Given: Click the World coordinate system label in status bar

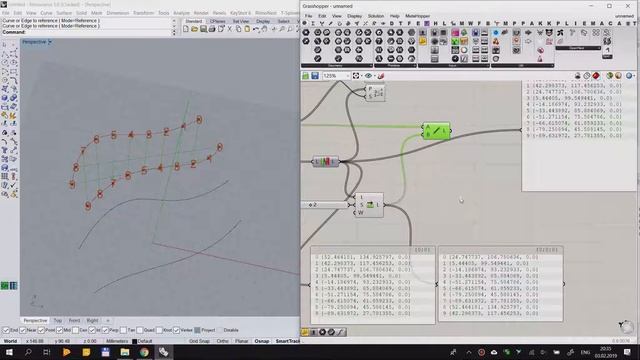Looking at the screenshot, I should click(11, 341).
